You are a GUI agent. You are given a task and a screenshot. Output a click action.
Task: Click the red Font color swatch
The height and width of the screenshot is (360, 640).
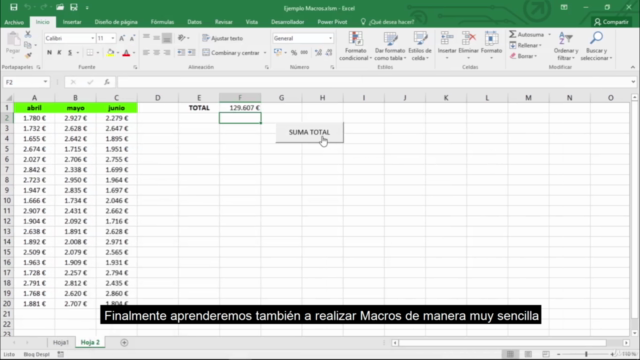point(126,53)
